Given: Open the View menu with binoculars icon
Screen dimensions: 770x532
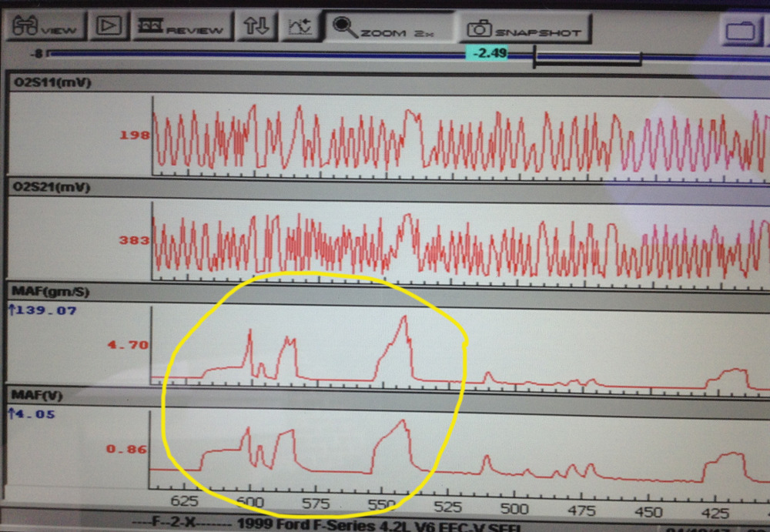Looking at the screenshot, I should (45, 28).
